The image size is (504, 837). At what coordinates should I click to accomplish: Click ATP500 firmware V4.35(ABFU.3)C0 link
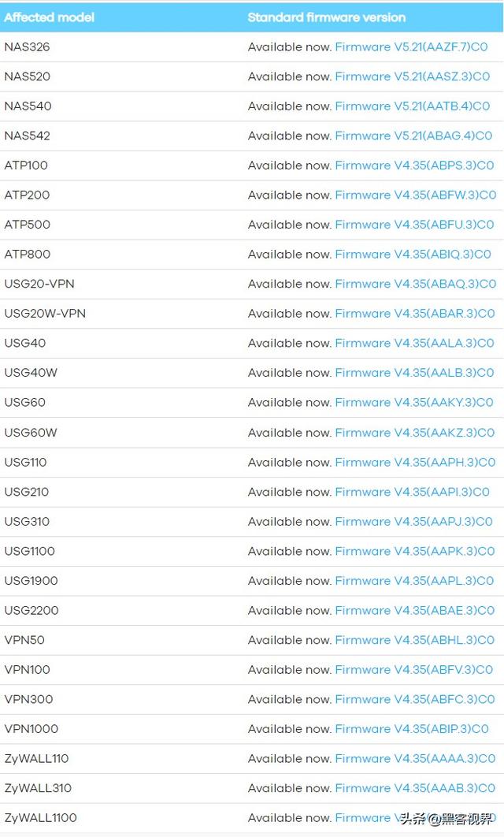pyautogui.click(x=414, y=225)
